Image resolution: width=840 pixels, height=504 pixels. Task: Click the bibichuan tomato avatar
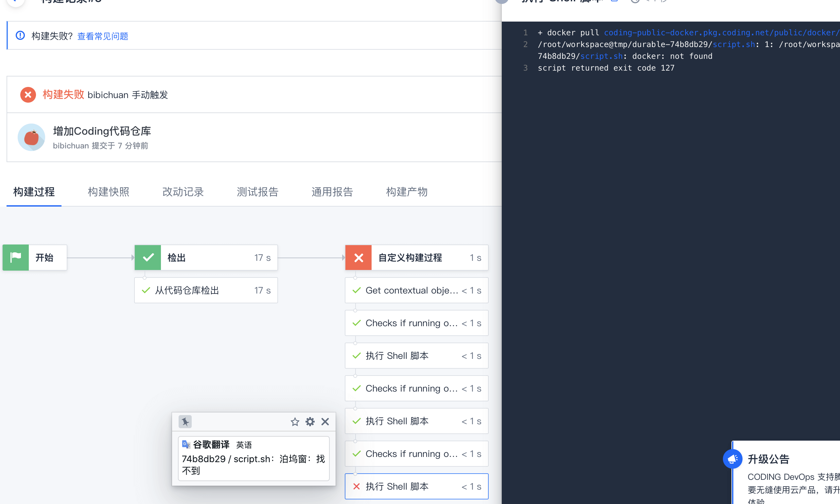31,137
